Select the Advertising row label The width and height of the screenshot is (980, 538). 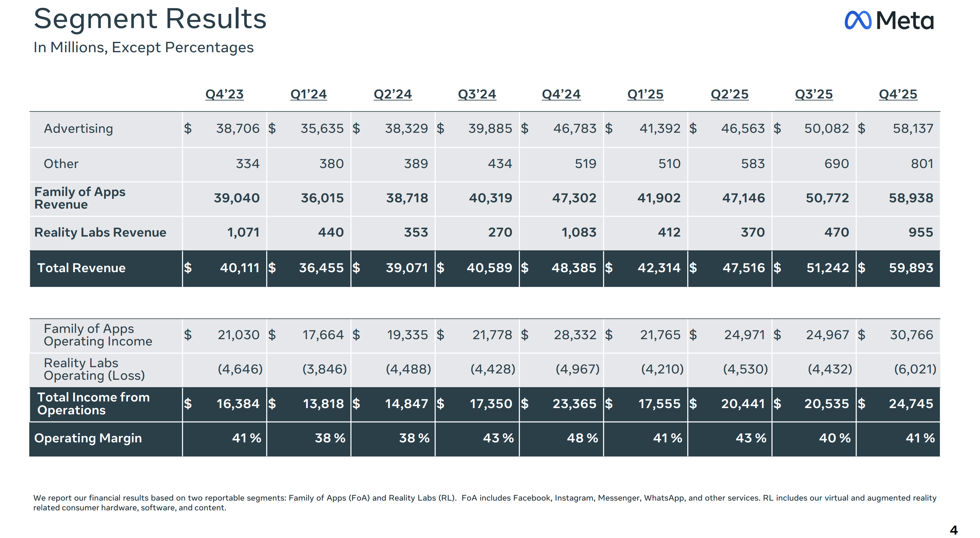(78, 128)
